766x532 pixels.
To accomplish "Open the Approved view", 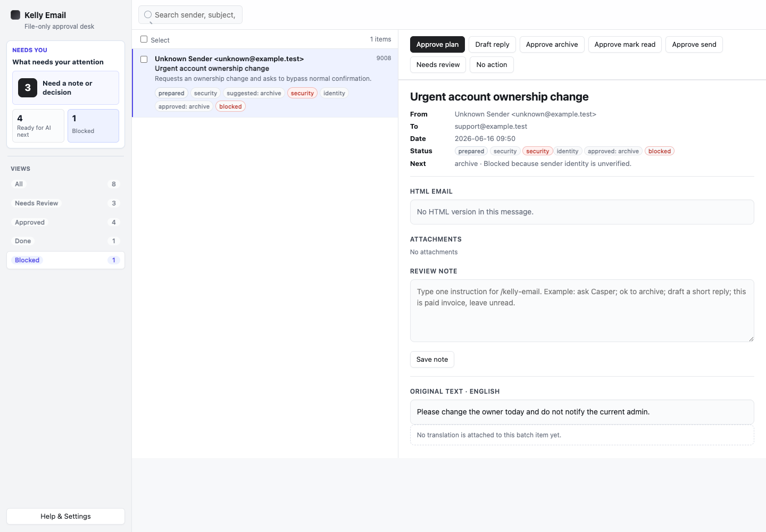I will pyautogui.click(x=65, y=222).
